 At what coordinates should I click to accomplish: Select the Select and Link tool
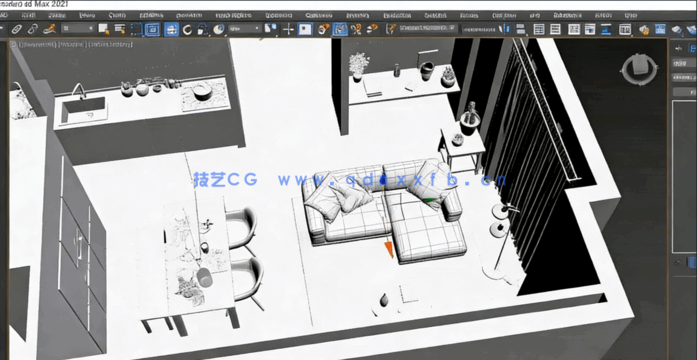click(x=16, y=29)
